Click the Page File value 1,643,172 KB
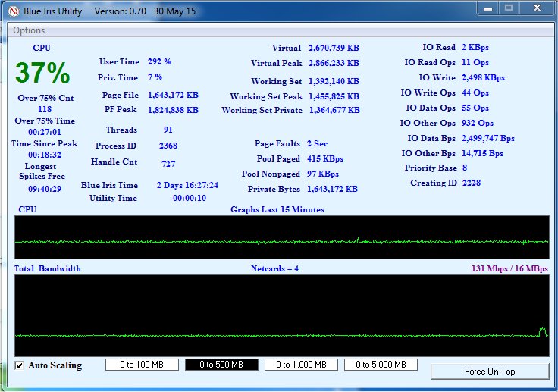 tap(173, 95)
